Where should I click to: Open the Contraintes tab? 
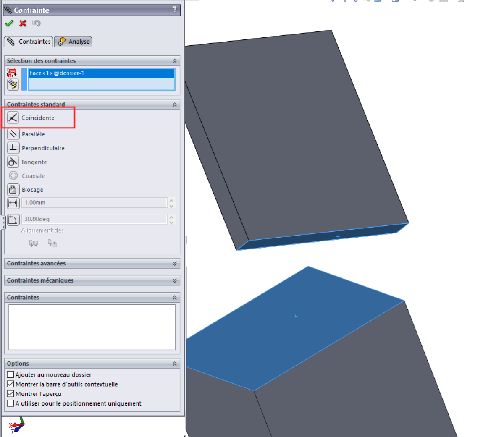pos(29,42)
